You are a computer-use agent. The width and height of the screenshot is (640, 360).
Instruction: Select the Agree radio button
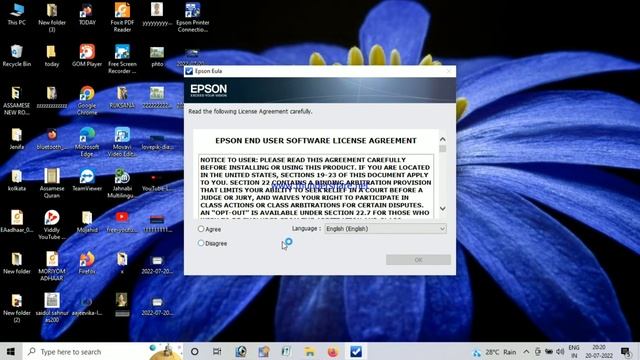pyautogui.click(x=201, y=229)
